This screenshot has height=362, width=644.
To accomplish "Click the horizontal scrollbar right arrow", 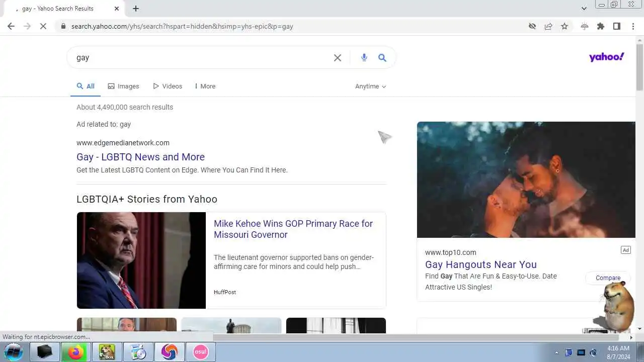I will click(631, 337).
